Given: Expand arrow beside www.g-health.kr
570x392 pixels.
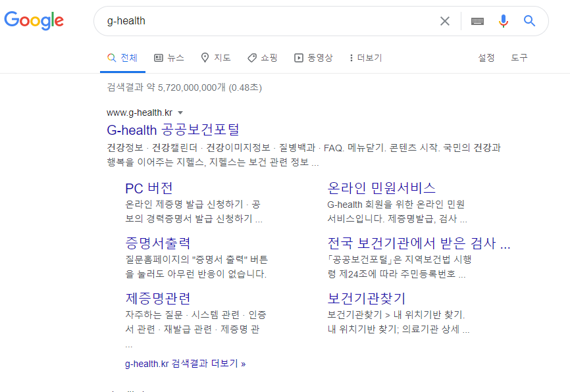Looking at the screenshot, I should tap(180, 113).
